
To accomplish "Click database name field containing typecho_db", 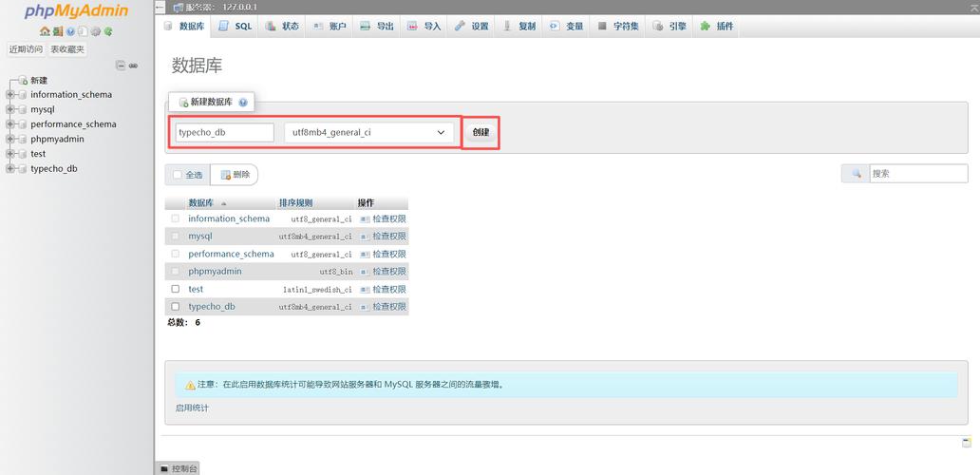I will pos(225,132).
